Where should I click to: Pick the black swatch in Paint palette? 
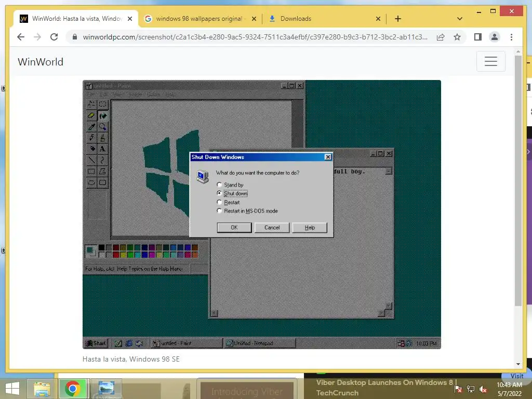pos(101,247)
